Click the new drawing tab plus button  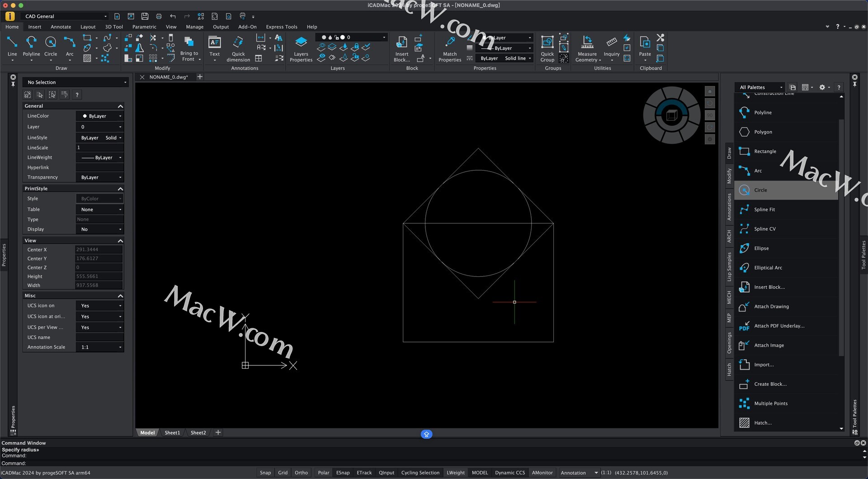point(200,77)
